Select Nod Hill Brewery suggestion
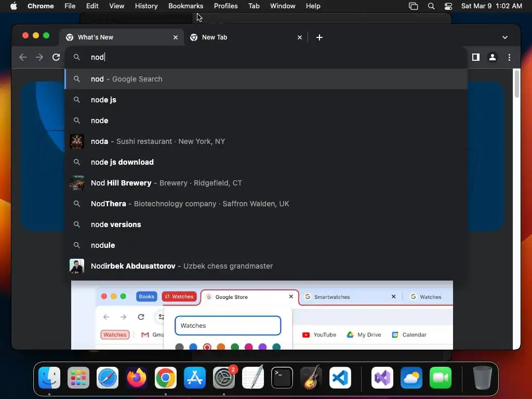The image size is (532, 399). pos(267,183)
